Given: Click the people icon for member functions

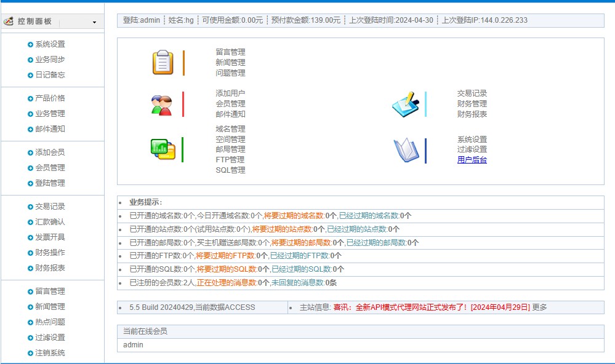Looking at the screenshot, I should pos(162,102).
